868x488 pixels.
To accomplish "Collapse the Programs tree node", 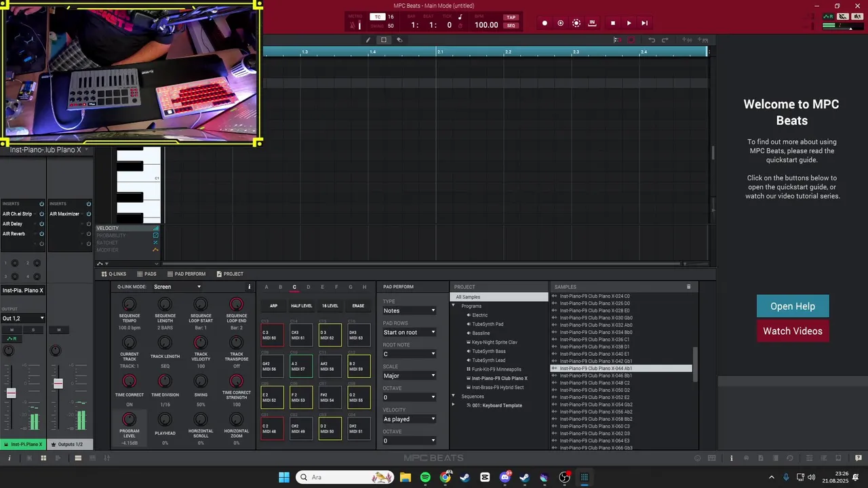I will 454,306.
